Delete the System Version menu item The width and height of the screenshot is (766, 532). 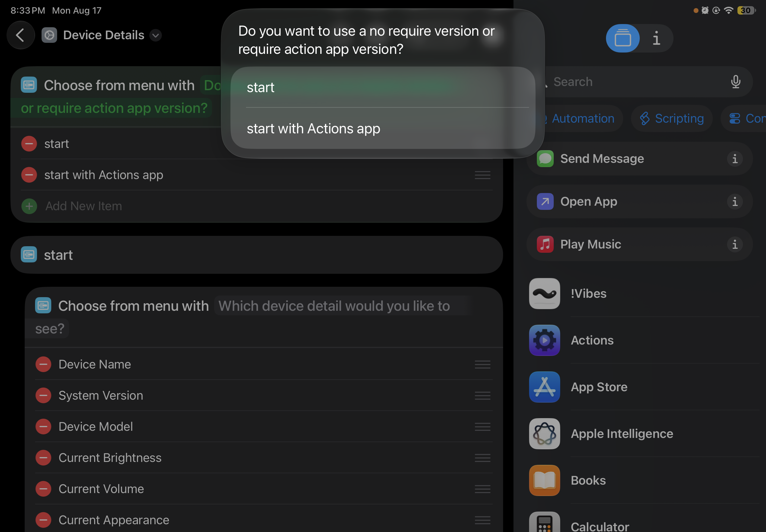(x=43, y=395)
